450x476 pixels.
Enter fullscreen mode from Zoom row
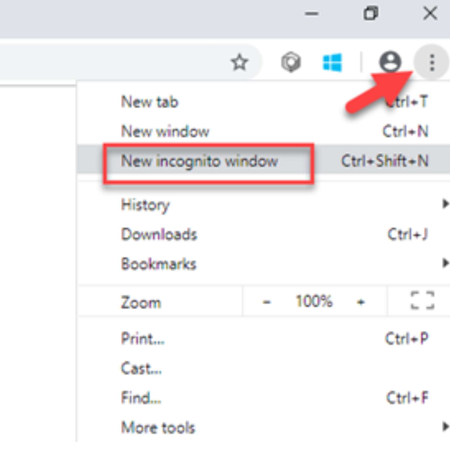(x=422, y=300)
